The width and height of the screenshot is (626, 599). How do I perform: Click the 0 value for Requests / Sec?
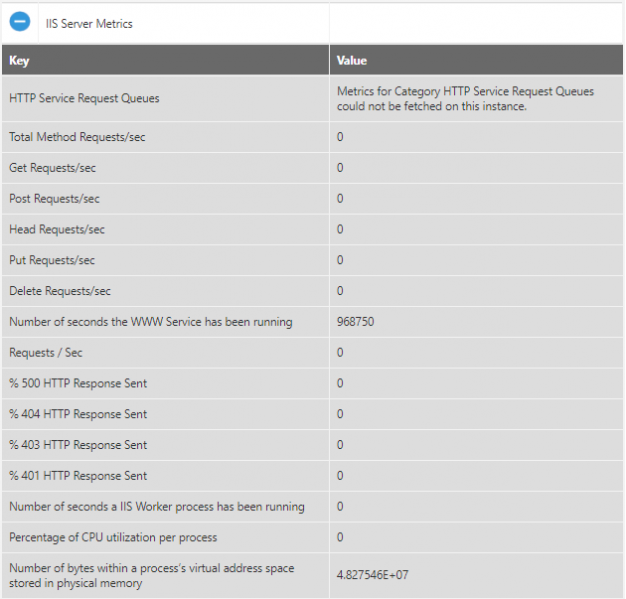coord(340,353)
